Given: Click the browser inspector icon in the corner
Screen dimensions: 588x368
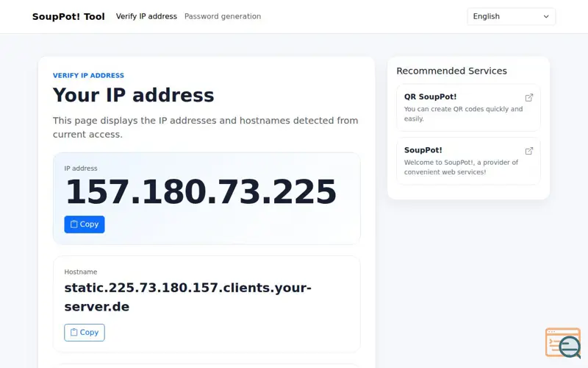Looking at the screenshot, I should 563,343.
